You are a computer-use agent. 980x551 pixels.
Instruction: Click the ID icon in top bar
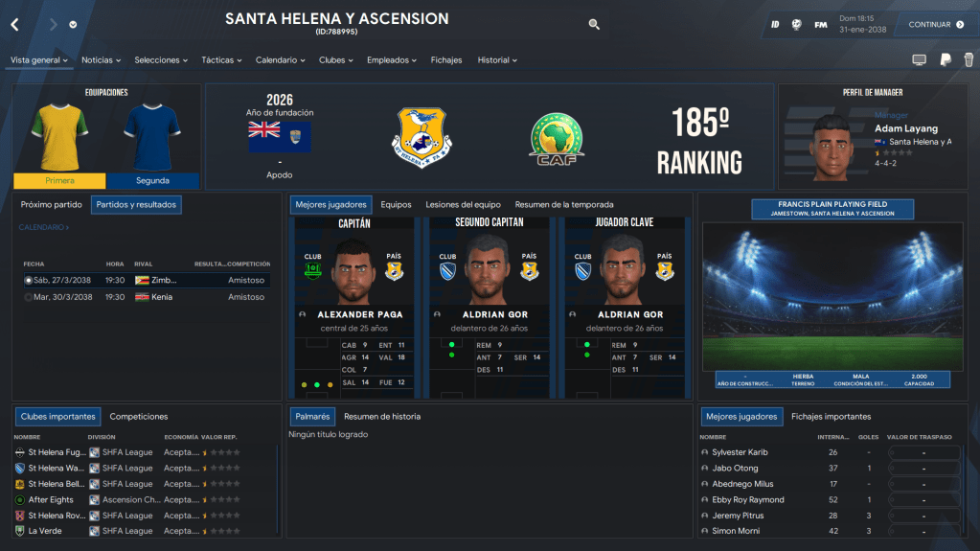point(775,25)
